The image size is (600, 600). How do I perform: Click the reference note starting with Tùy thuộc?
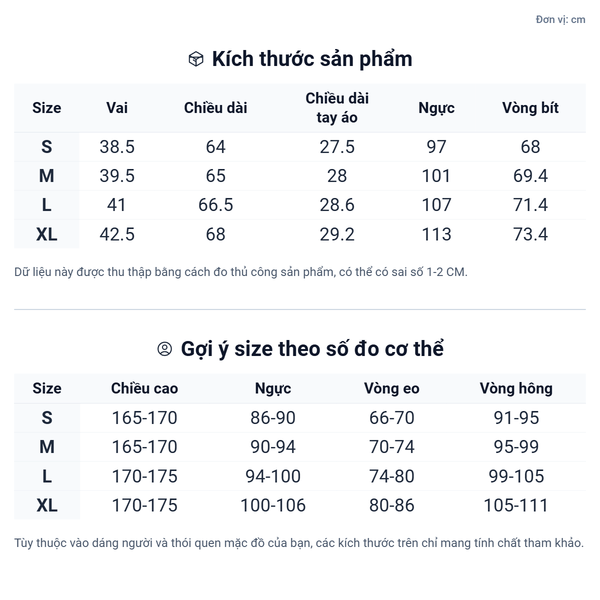click(x=299, y=543)
